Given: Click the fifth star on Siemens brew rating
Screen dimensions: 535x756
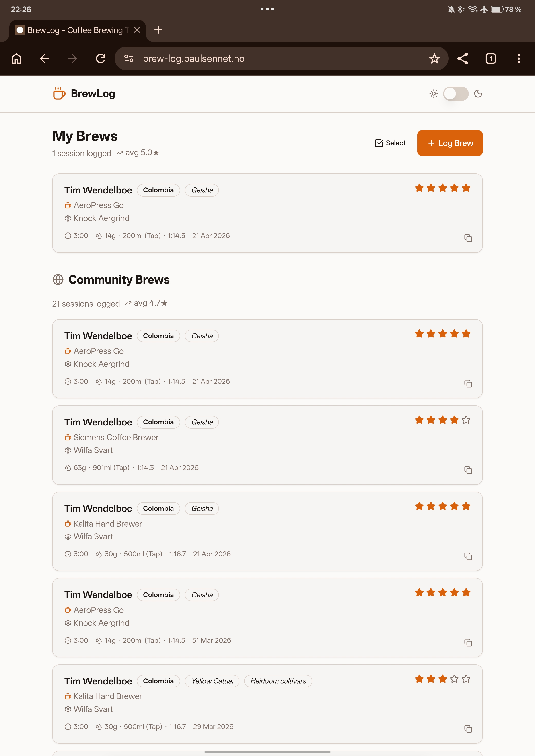Looking at the screenshot, I should pos(466,420).
